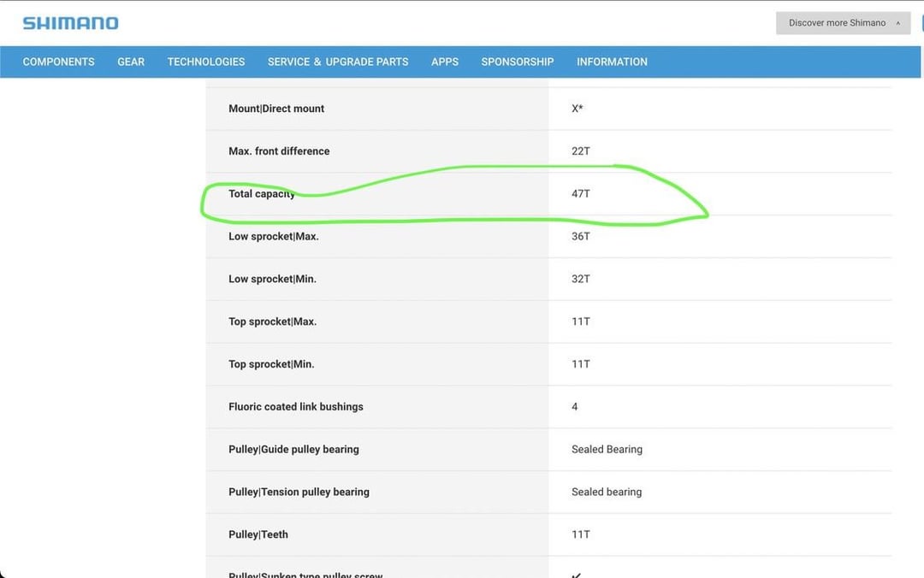The image size is (924, 578).
Task: Click the Sealed Bearing guide pulley value
Action: point(607,449)
